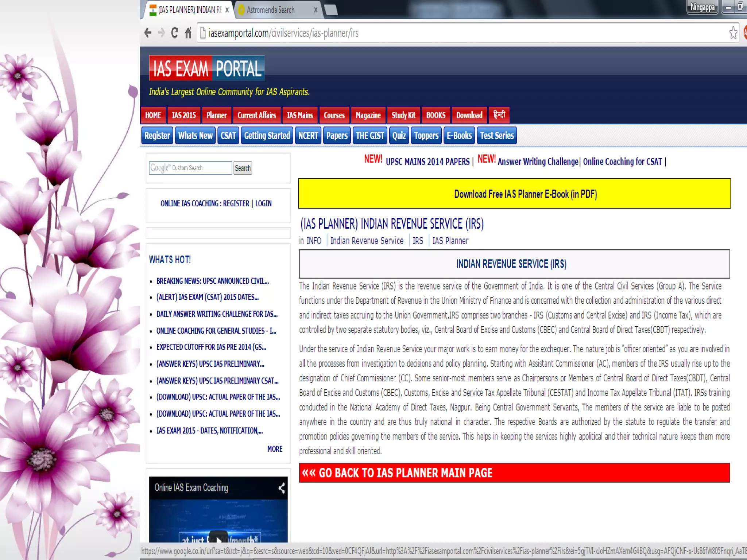Click the Google Custom Search field
Screen dimensions: 747x560
tap(190, 168)
